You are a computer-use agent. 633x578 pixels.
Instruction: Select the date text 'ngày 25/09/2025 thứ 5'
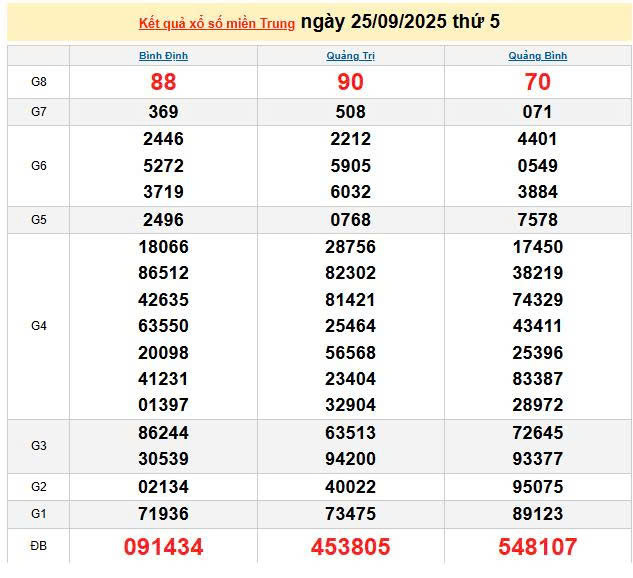[400, 21]
